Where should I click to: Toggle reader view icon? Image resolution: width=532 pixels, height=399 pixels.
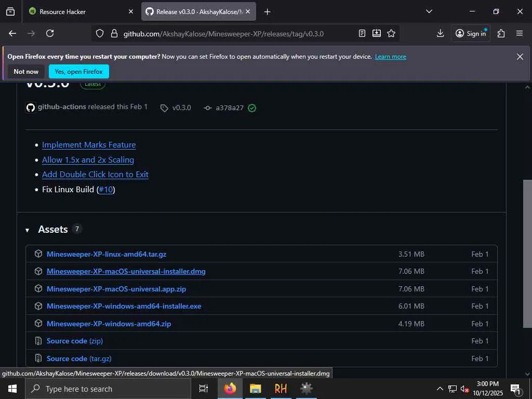[362, 33]
